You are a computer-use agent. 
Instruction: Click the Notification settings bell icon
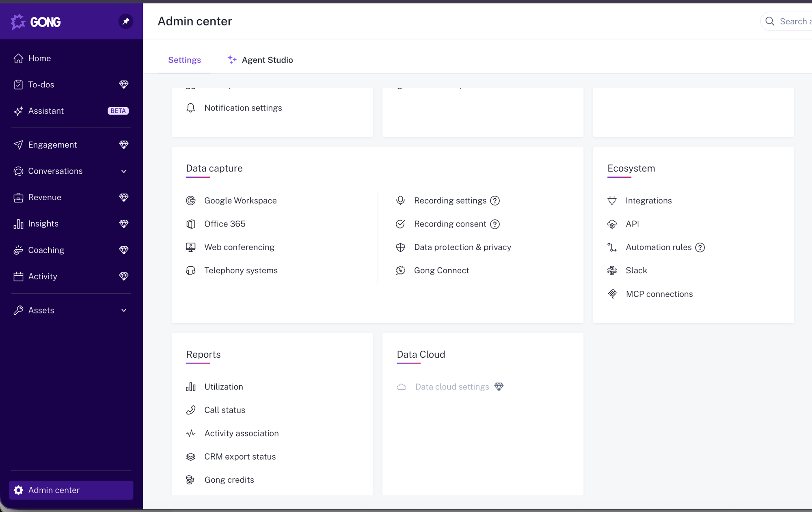coord(190,108)
